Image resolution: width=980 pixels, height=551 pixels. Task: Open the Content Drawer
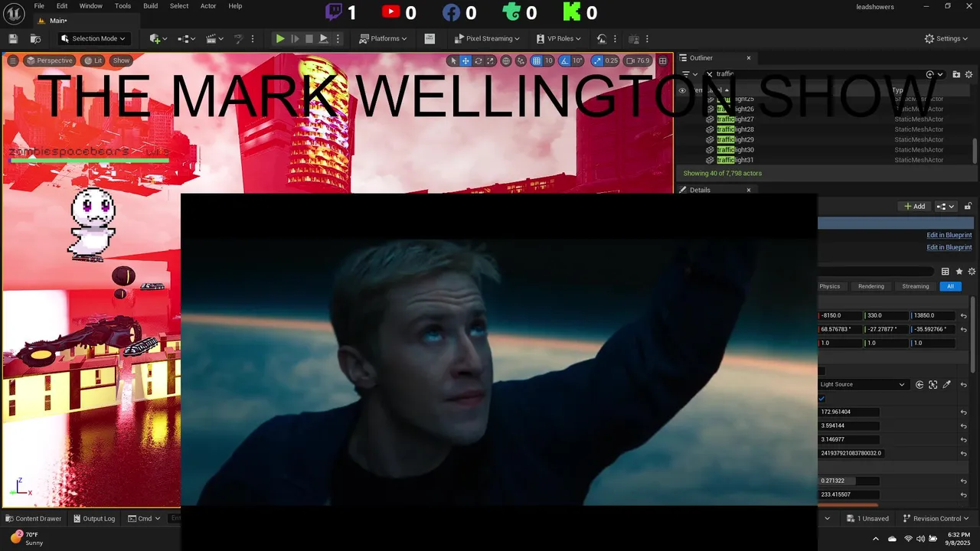pyautogui.click(x=34, y=518)
